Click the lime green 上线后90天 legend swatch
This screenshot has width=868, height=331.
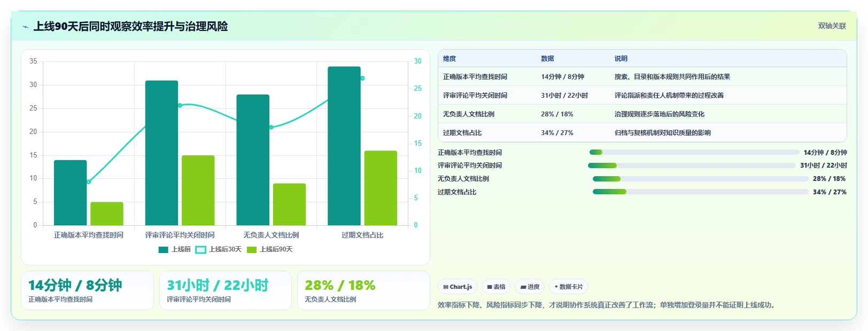point(252,249)
